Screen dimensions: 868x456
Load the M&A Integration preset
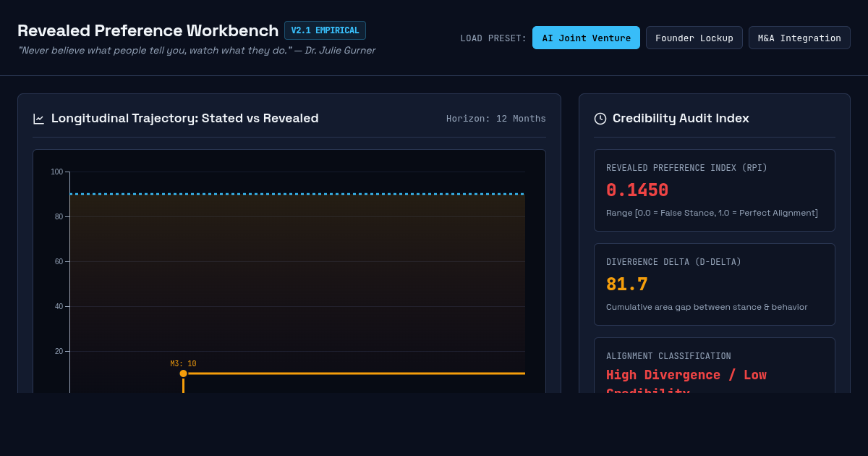pos(799,38)
